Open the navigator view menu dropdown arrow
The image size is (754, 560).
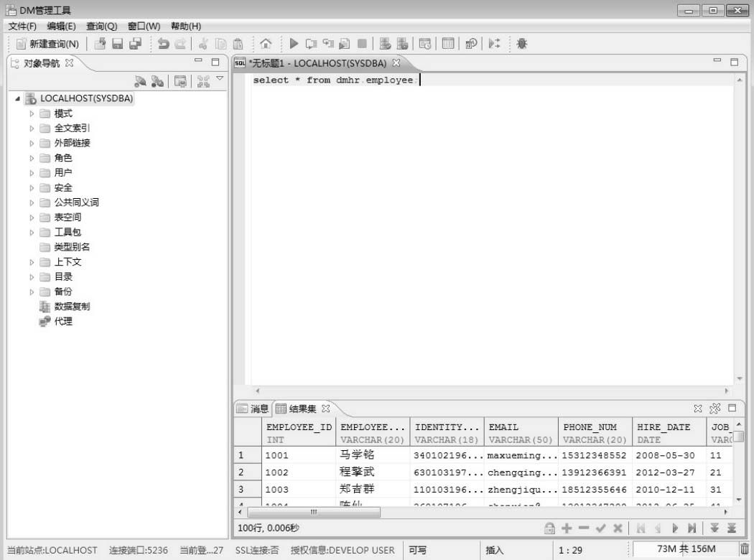tap(220, 79)
